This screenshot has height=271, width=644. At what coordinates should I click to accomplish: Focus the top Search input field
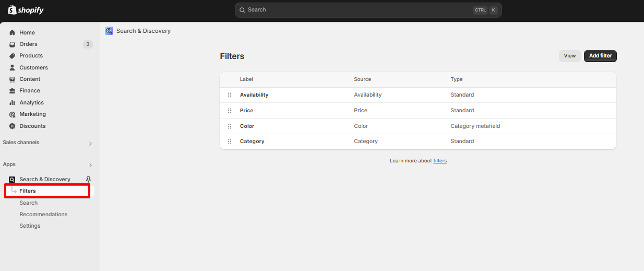pos(368,10)
